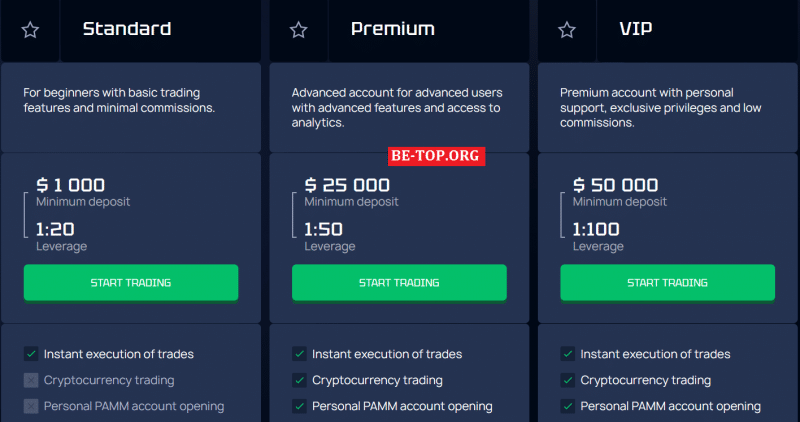Start trading with the Standard account

(131, 283)
